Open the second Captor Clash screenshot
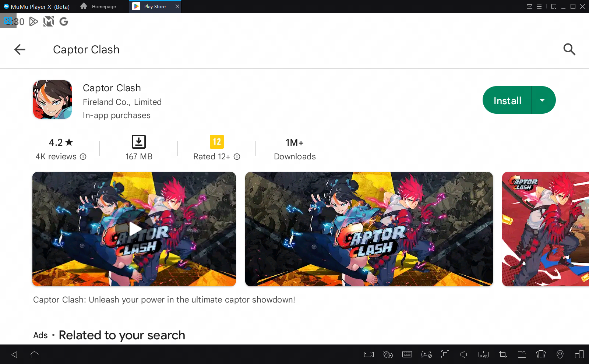Viewport: 589px width, 364px height. (x=369, y=229)
